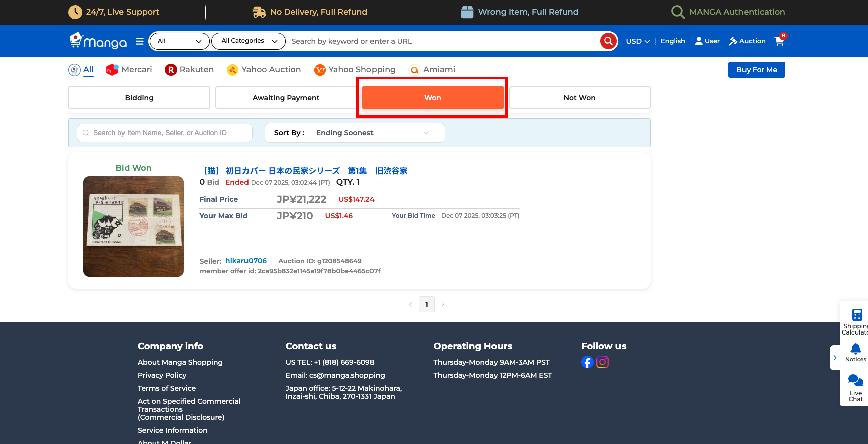Filter by Yahoo Auction marketplace
The image size is (868, 444).
tap(264, 70)
